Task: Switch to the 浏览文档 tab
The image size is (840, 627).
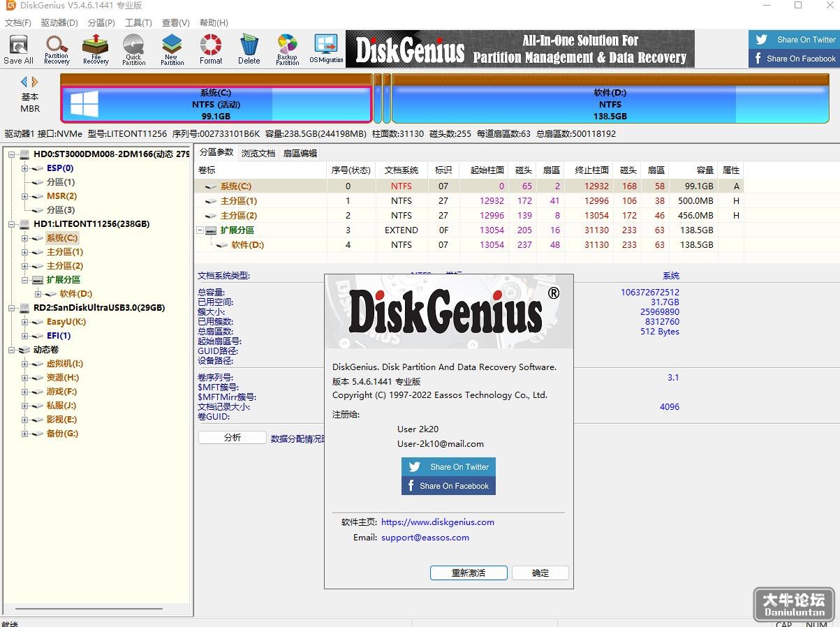Action: [x=258, y=154]
